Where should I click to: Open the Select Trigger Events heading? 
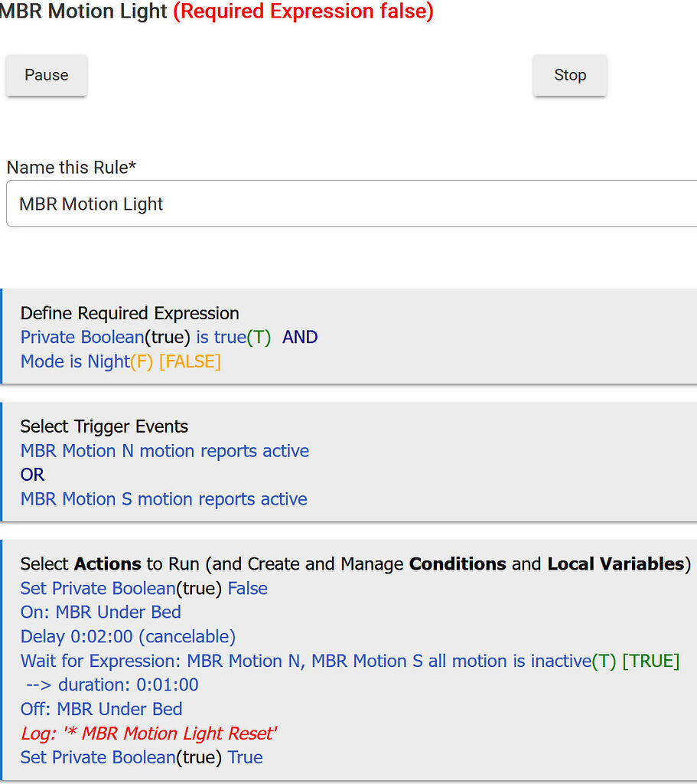104,426
